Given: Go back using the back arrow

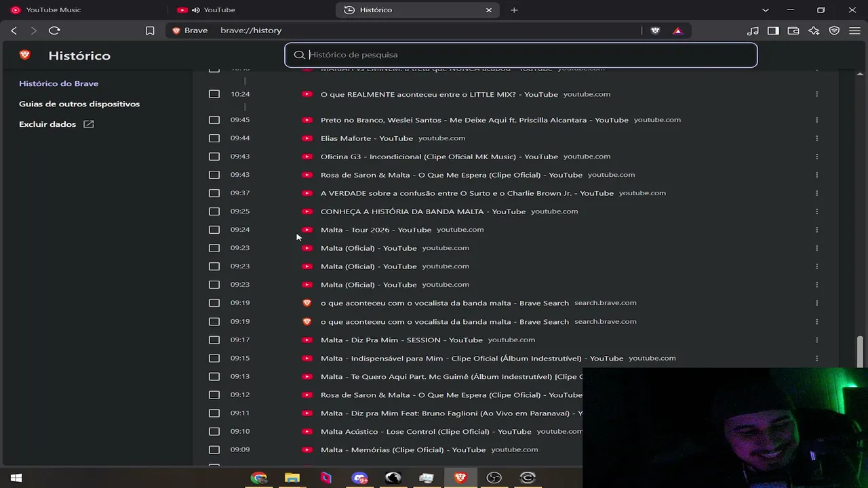Looking at the screenshot, I should 14,30.
